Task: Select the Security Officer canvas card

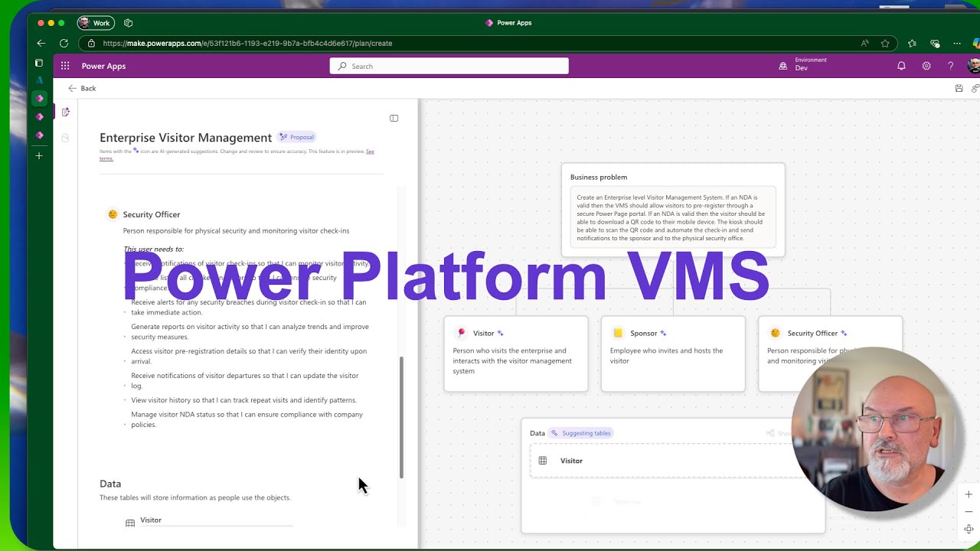Action: 830,354
